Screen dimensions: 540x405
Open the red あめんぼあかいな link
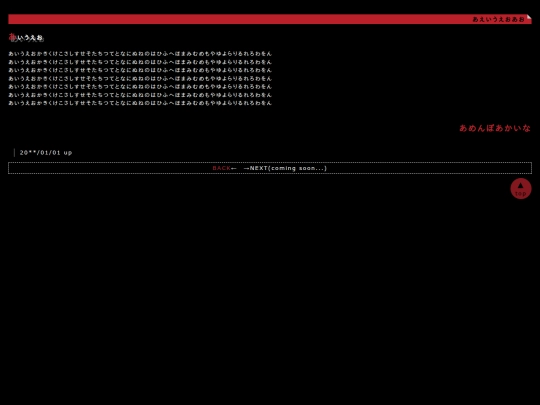coord(495,128)
